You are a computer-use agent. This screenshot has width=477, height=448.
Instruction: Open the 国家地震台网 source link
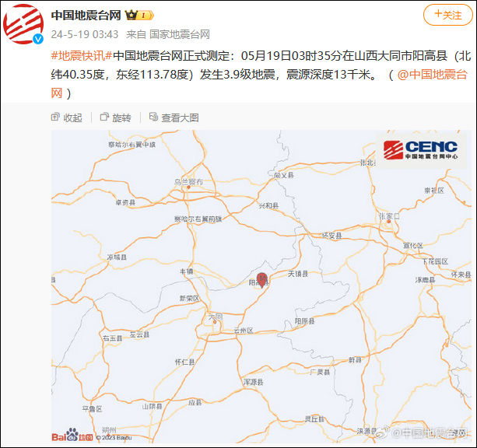click(180, 34)
